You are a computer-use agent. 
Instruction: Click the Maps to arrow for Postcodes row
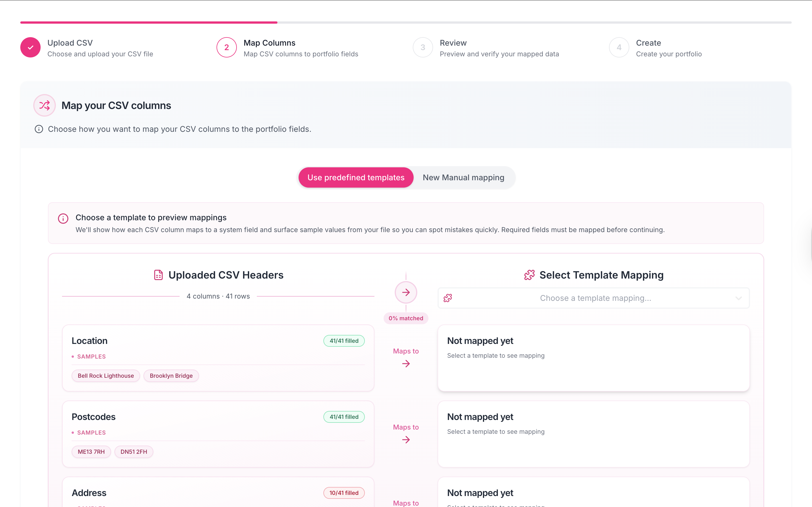click(x=406, y=440)
